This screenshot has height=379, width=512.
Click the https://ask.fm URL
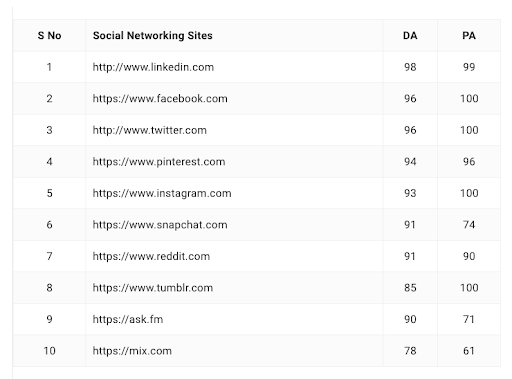(x=128, y=319)
